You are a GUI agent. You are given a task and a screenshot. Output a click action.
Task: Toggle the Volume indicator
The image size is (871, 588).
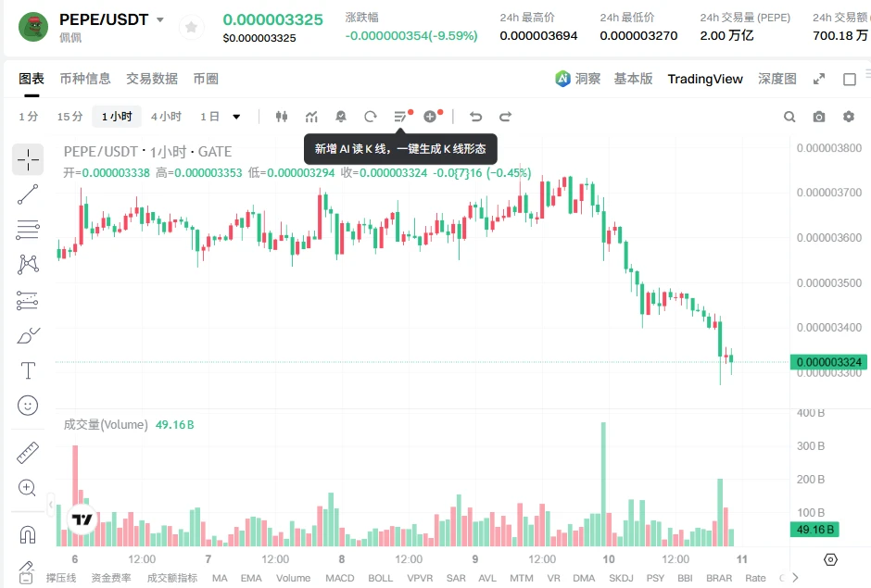(x=293, y=578)
